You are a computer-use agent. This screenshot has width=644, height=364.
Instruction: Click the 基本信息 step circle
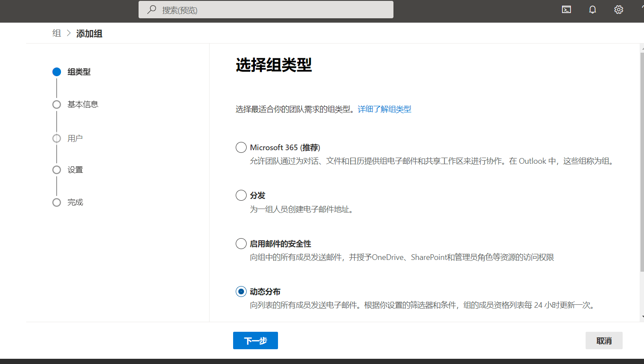[x=57, y=104]
